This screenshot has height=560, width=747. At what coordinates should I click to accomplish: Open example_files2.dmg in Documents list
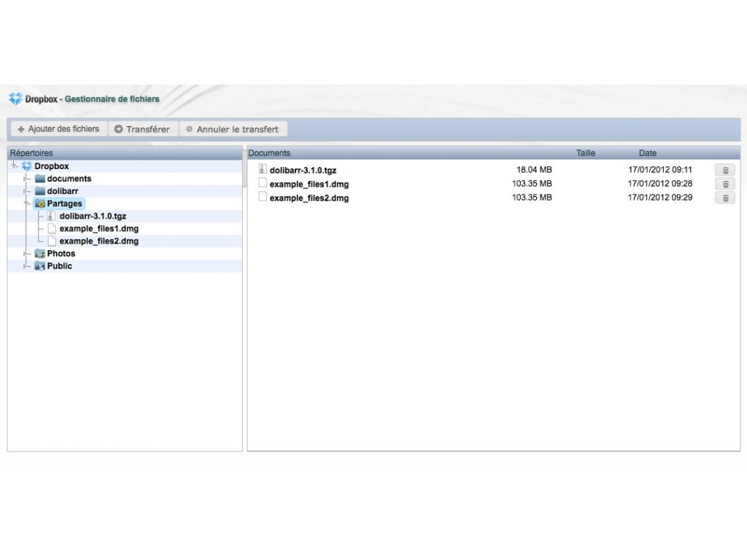click(309, 198)
